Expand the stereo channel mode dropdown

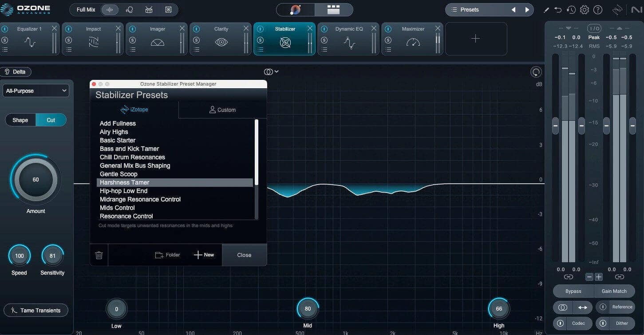click(x=271, y=72)
